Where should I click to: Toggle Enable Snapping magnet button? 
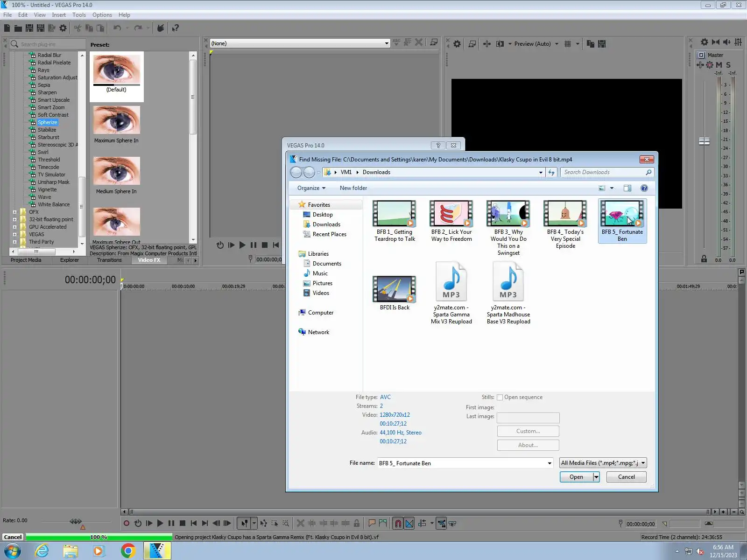pos(398,524)
